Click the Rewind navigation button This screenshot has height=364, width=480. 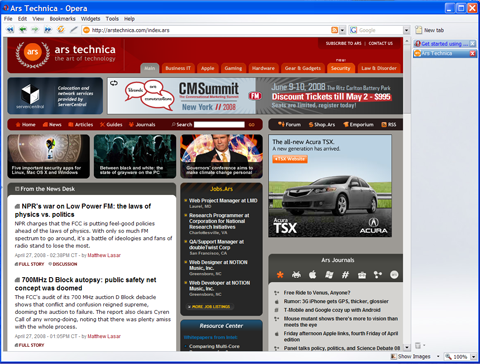[10, 30]
